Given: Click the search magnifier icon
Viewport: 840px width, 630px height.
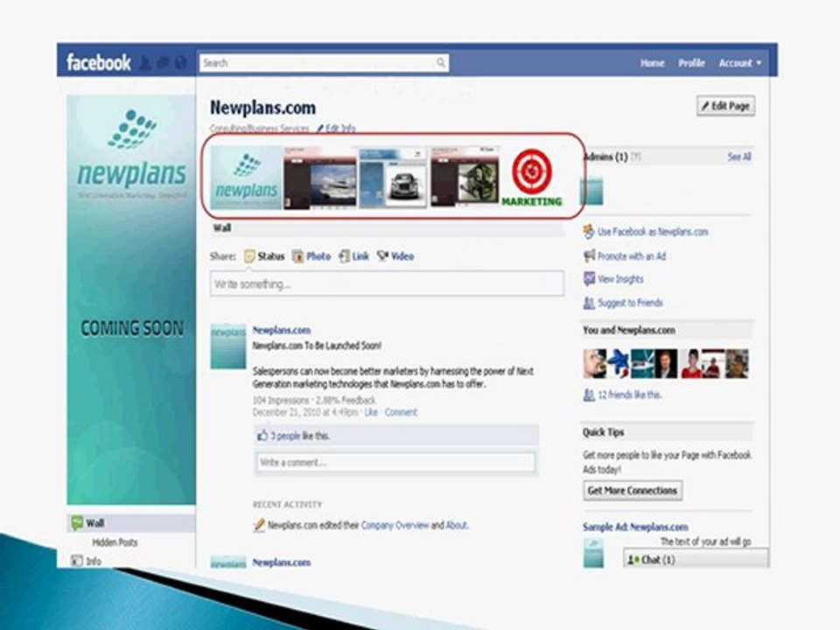Looking at the screenshot, I should pyautogui.click(x=441, y=63).
